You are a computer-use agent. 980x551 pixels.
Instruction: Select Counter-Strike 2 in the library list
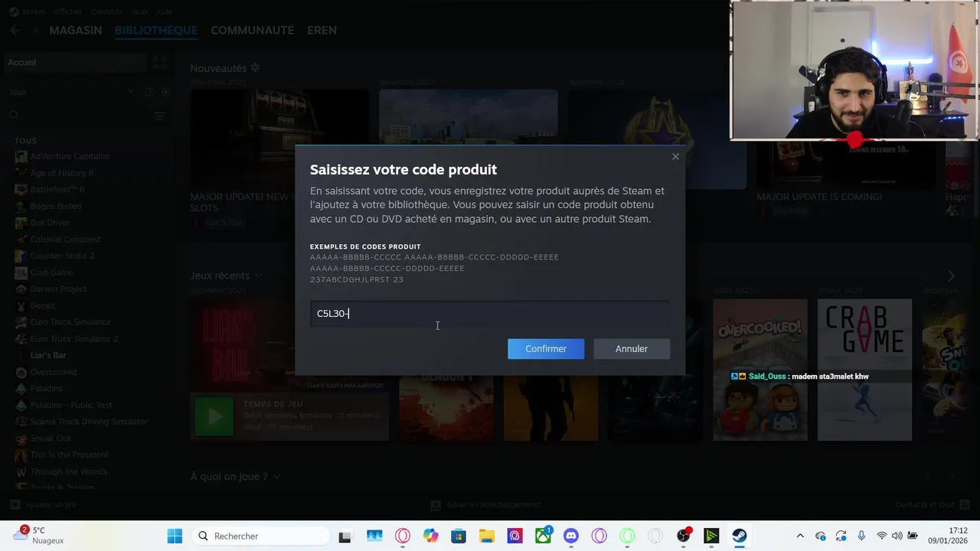click(x=62, y=256)
